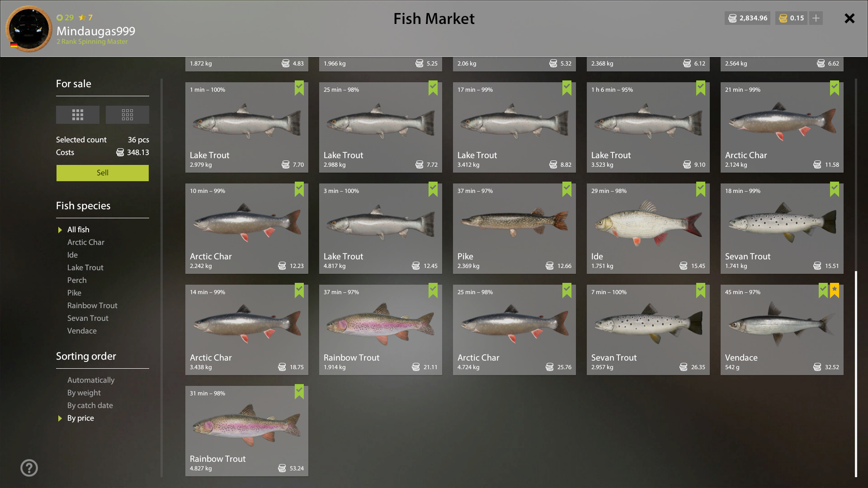
Task: Sort fish by weight
Action: pyautogui.click(x=84, y=393)
